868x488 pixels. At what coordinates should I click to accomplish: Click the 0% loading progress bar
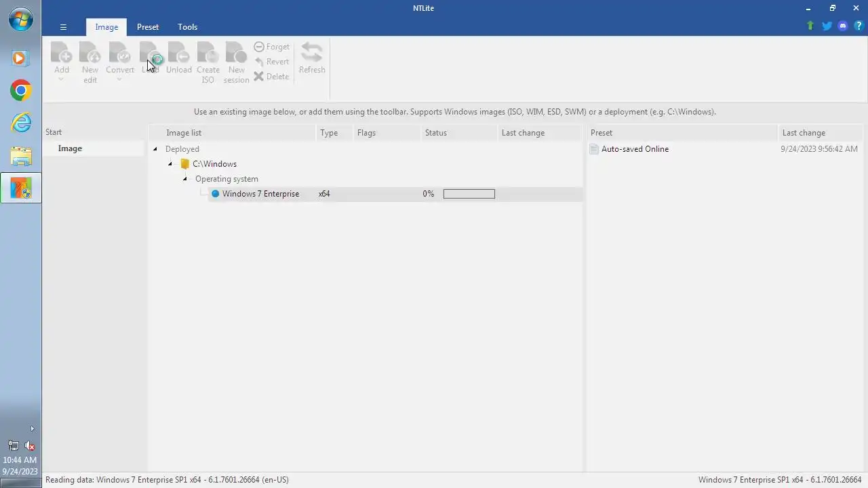coord(469,194)
